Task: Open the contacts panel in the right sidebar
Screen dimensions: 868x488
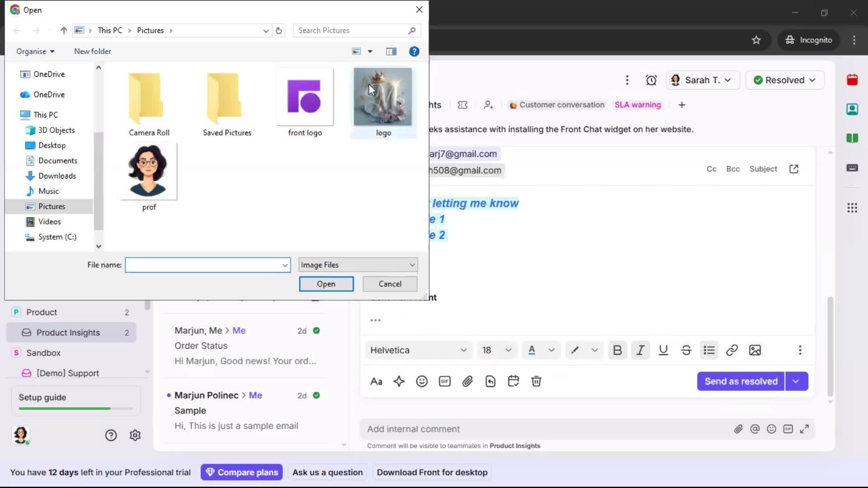Action: (x=853, y=109)
